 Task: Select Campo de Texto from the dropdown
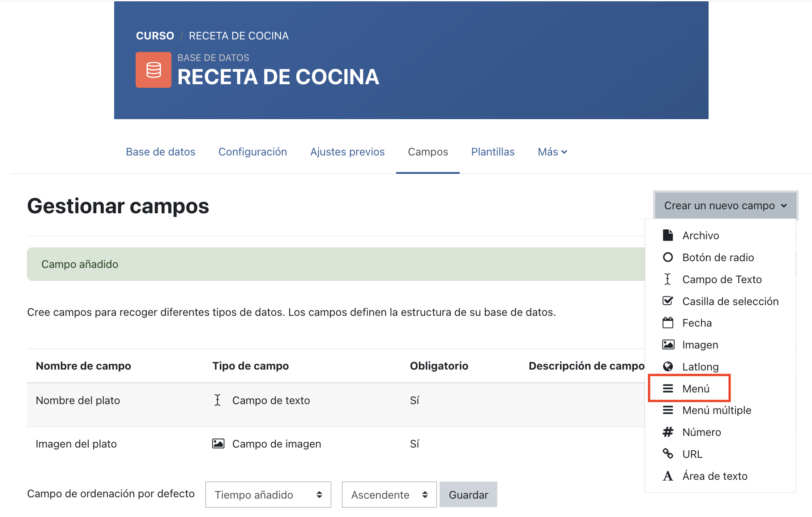[x=720, y=279]
